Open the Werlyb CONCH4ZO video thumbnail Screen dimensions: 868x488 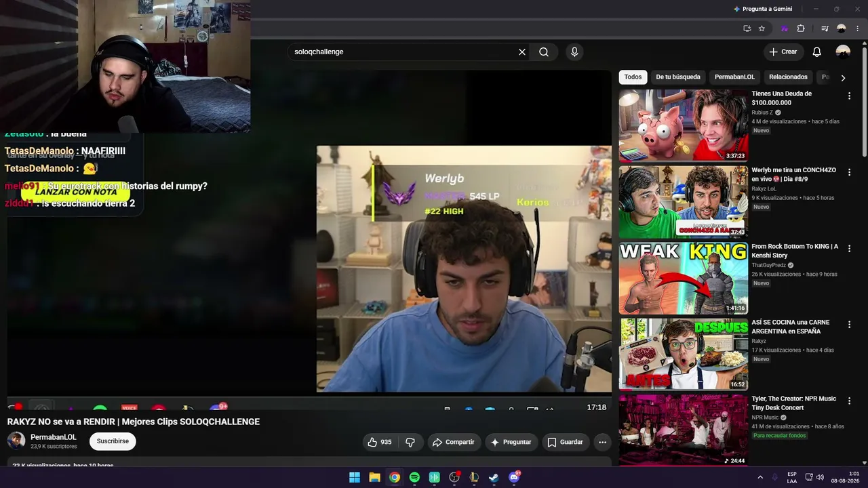pyautogui.click(x=684, y=202)
